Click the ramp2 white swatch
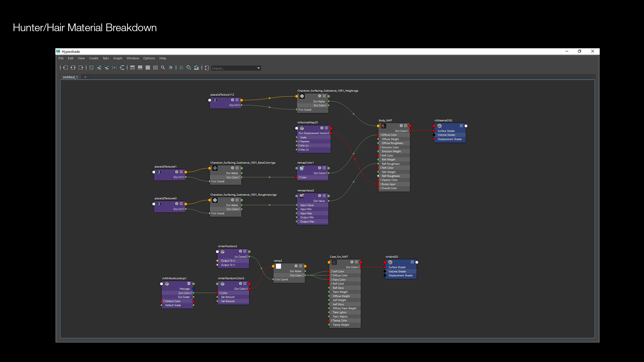Viewport: 644px width, 362px height. (278, 266)
